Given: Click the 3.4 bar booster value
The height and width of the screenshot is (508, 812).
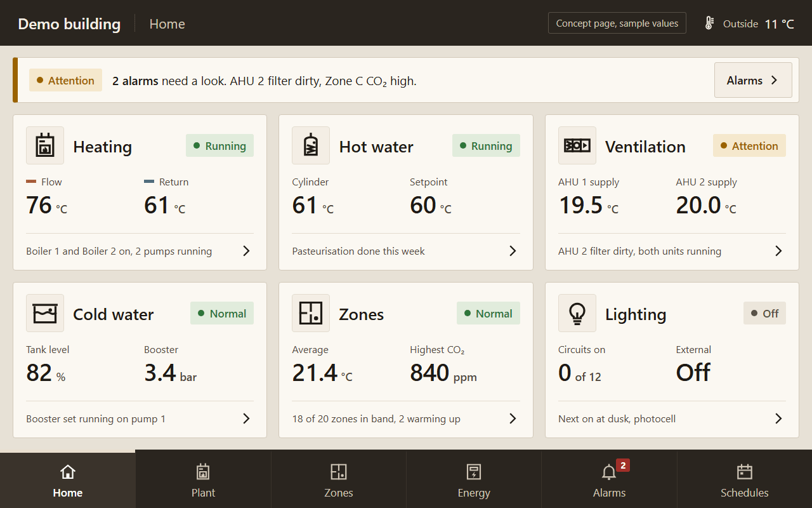Looking at the screenshot, I should 171,373.
